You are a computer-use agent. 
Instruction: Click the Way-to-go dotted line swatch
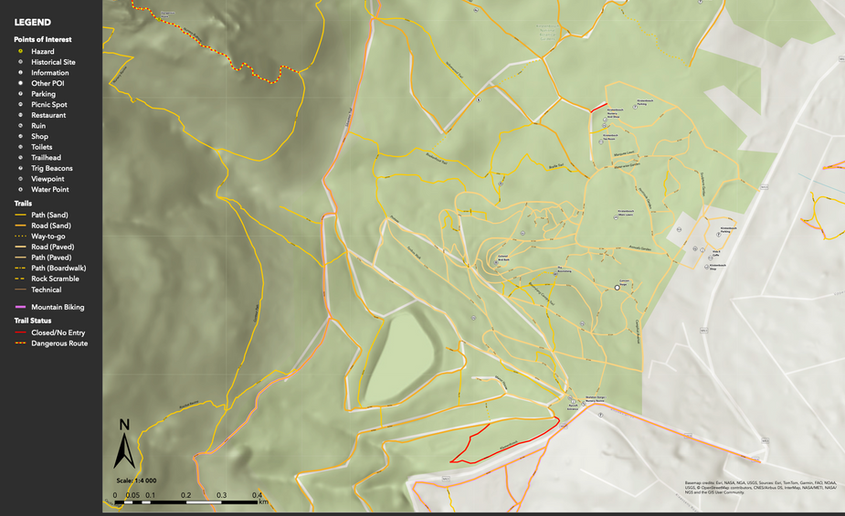pos(20,236)
